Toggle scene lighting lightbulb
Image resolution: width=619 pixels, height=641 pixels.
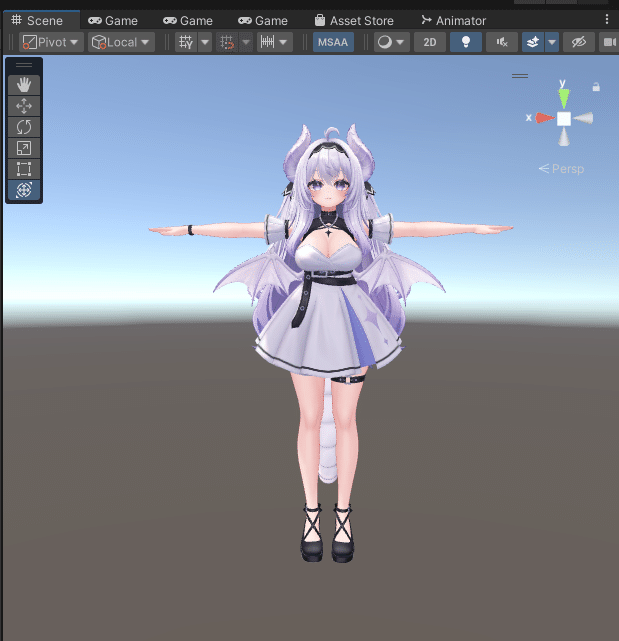(466, 42)
